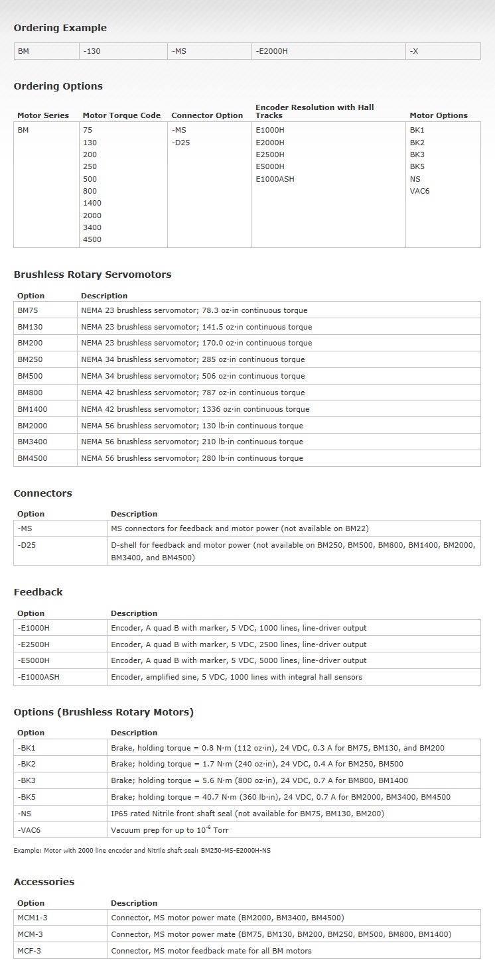Select the BM cell in Ordering Example

click(x=46, y=51)
